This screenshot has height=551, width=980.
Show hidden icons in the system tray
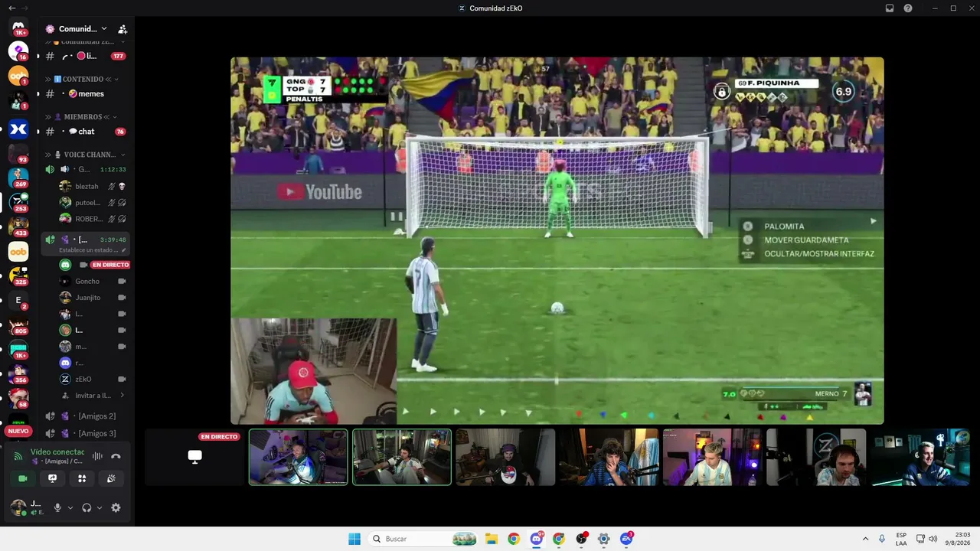pos(865,539)
